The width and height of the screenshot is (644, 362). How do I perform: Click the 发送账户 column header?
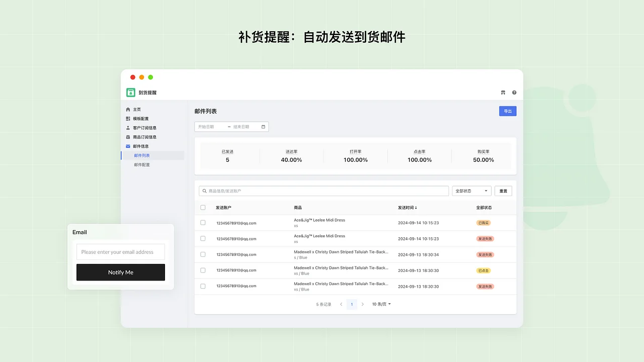tap(223, 208)
